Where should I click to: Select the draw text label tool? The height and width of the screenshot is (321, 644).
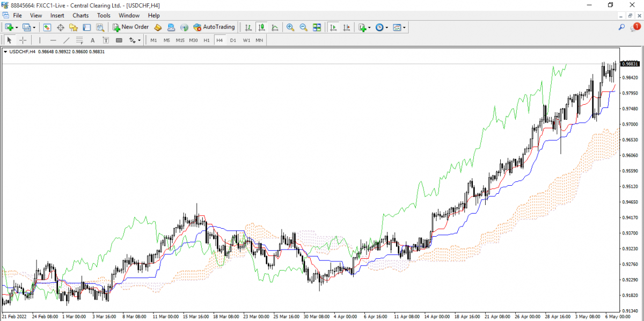tap(106, 40)
